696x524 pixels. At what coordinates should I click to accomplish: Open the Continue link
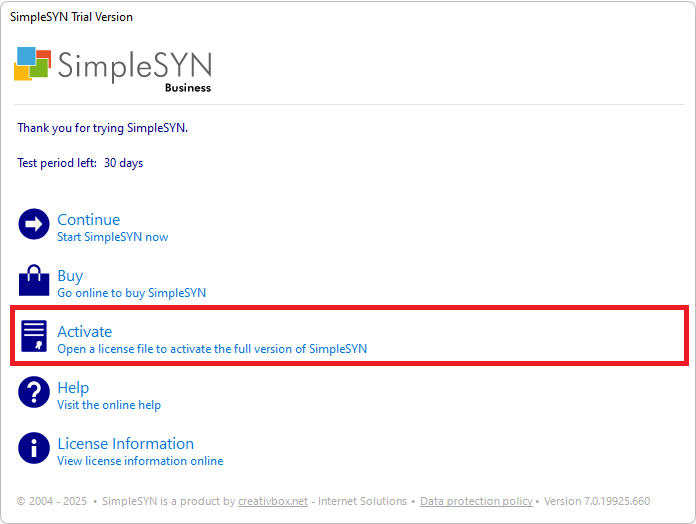[89, 220]
